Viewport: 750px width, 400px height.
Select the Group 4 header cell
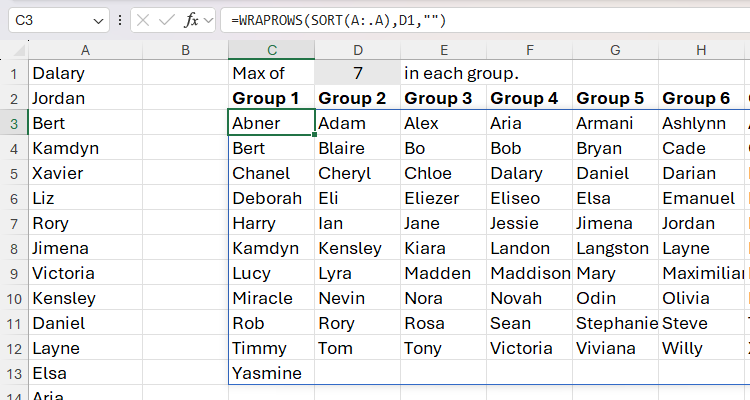(529, 98)
